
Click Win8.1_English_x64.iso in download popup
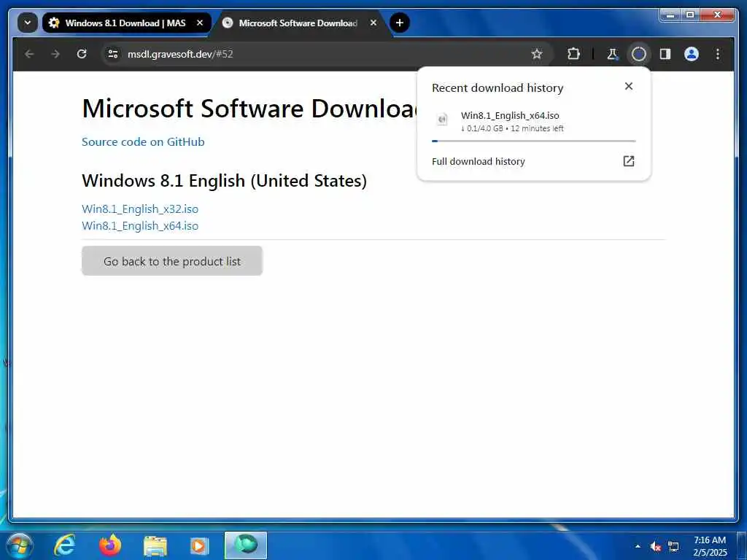[x=510, y=115]
